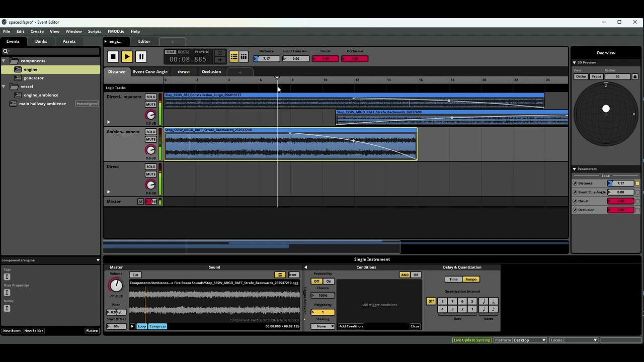
Task: Collapse the components folder in Events tree
Action: coord(4,61)
